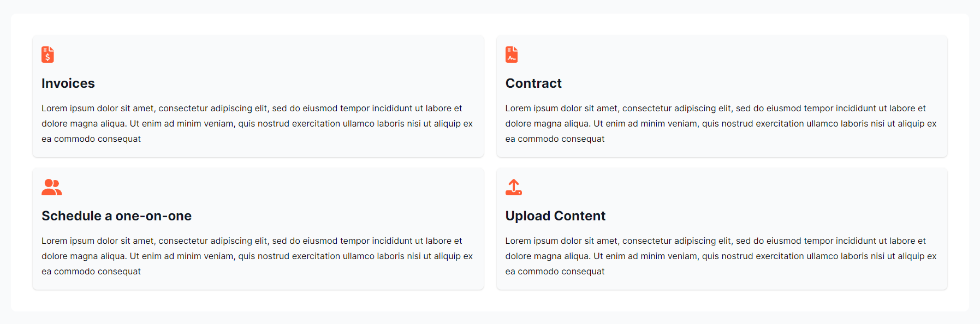The width and height of the screenshot is (980, 324).
Task: Open the Contract heading
Action: click(x=533, y=83)
